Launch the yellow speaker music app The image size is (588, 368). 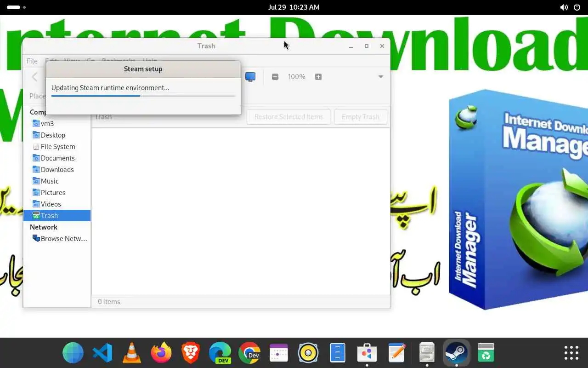pos(308,353)
